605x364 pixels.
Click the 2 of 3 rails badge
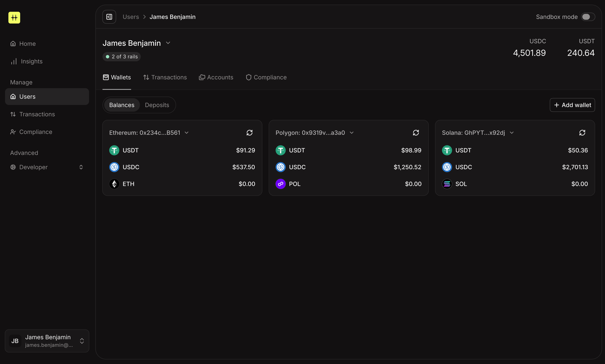[x=122, y=57]
